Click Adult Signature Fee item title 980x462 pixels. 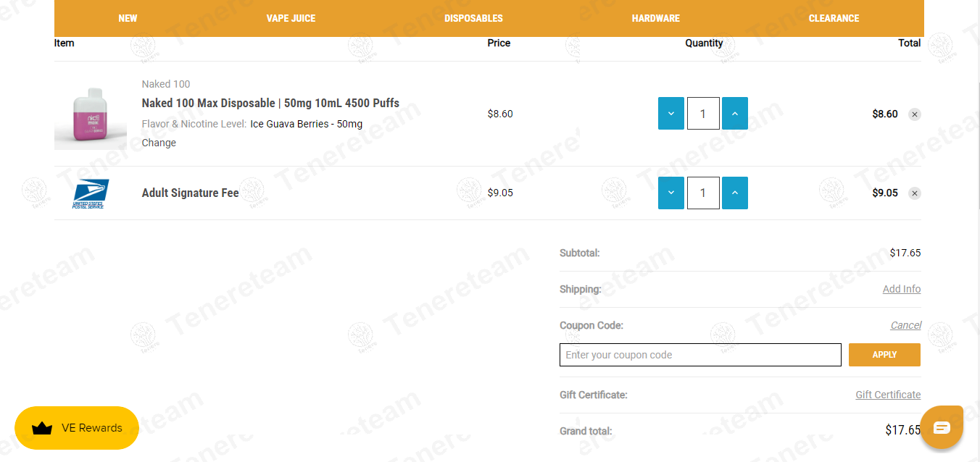[x=190, y=193]
